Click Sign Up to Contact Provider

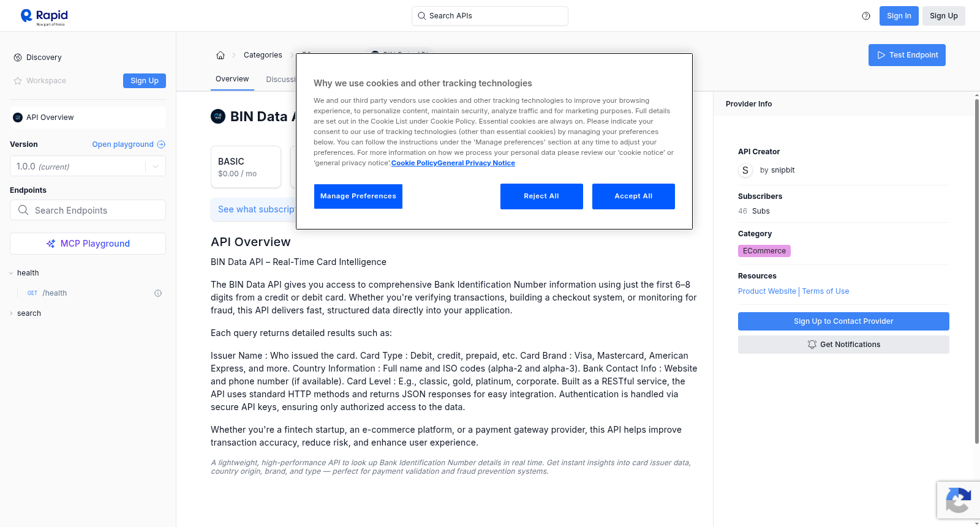843,321
